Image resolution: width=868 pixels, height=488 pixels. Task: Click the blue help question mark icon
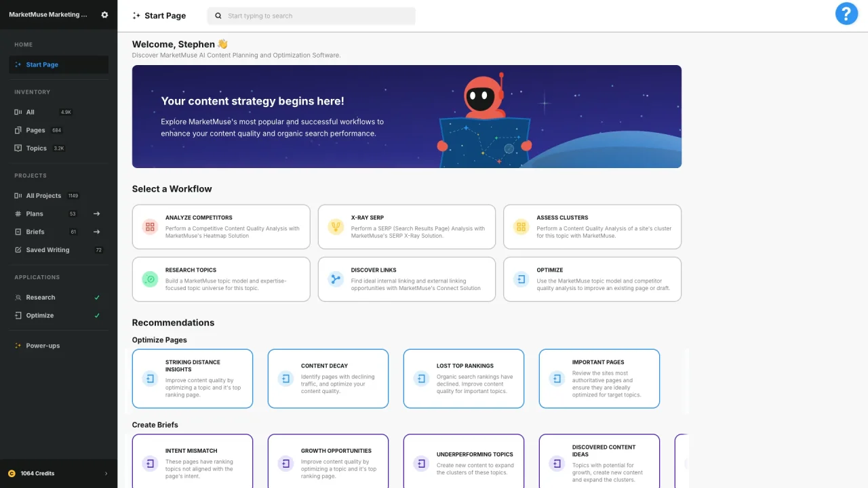click(846, 14)
